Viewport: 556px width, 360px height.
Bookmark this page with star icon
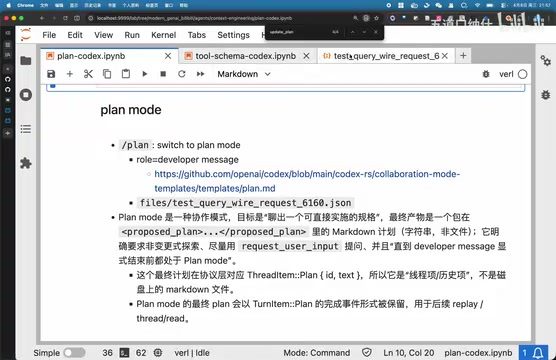click(376, 18)
